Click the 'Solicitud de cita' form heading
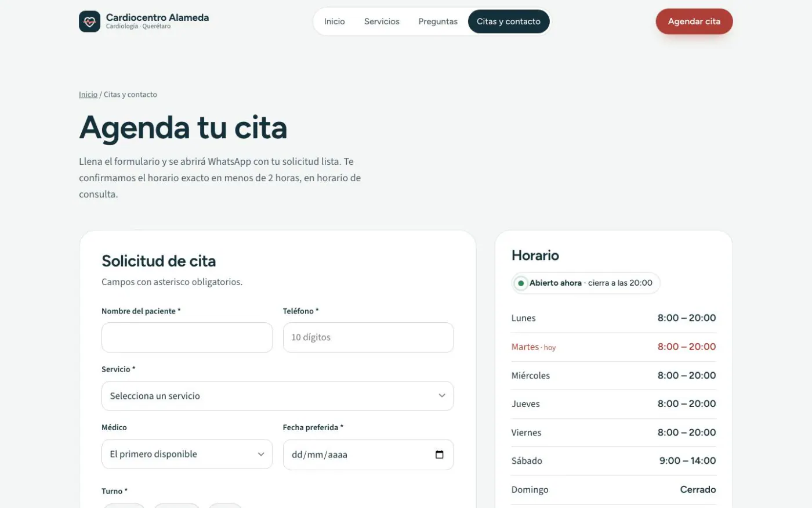812x508 pixels. [159, 261]
